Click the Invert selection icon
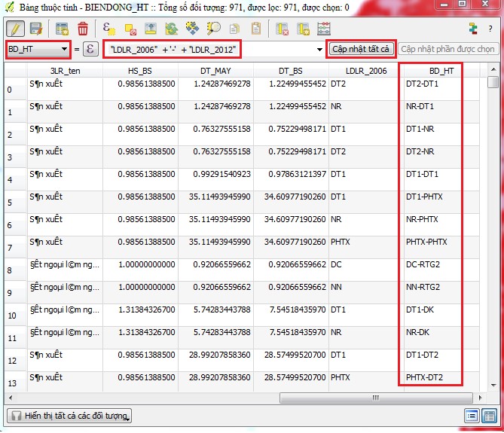 pos(171,29)
